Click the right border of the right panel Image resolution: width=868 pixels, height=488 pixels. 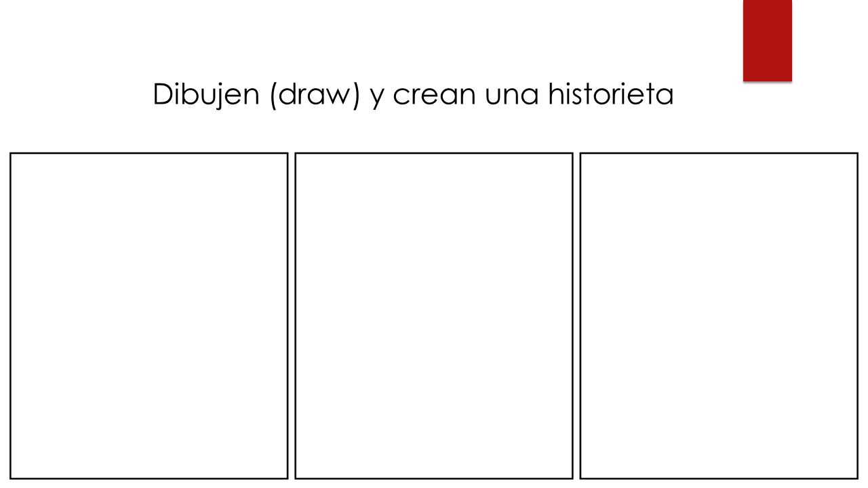click(858, 316)
